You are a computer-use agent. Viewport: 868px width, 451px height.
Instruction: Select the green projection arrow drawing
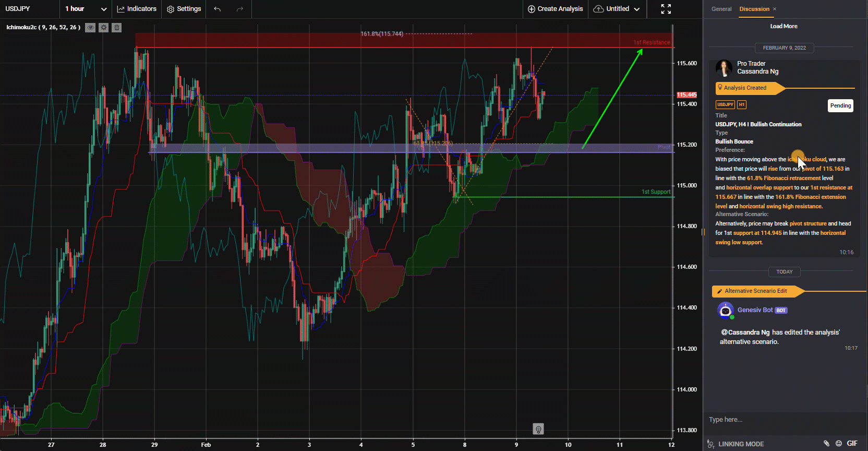click(612, 99)
